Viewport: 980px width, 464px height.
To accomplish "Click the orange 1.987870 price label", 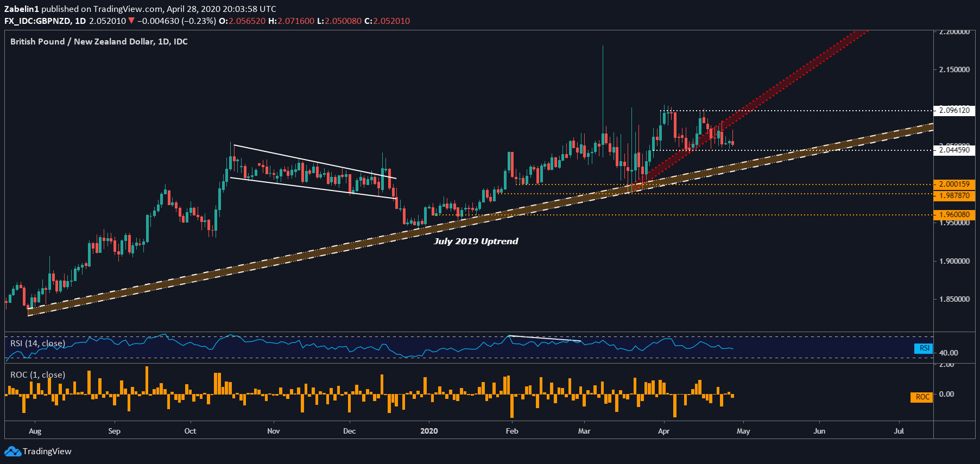I will click(954, 195).
